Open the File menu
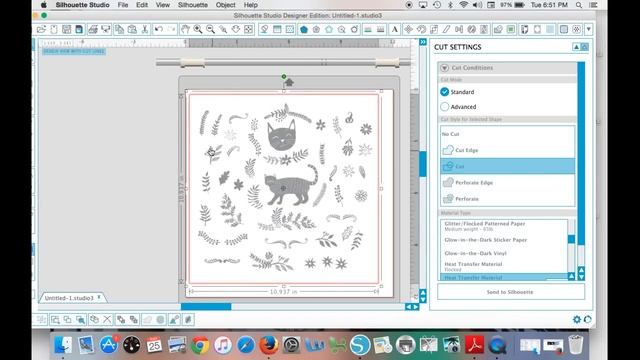640x360 pixels. pos(122,5)
